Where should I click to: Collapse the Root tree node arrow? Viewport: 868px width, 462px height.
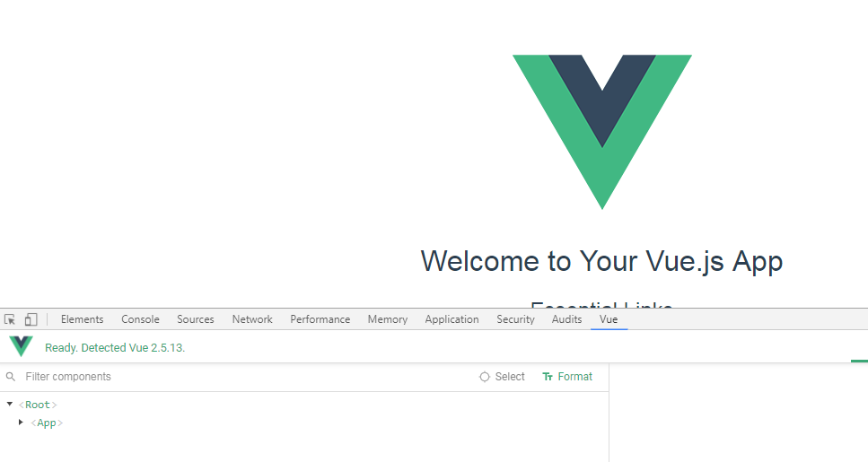[9, 404]
